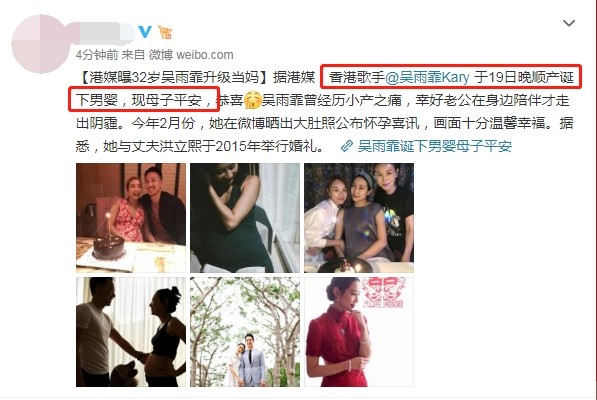Open the birthday cake couple photo
The width and height of the screenshot is (597, 400).
(131, 218)
